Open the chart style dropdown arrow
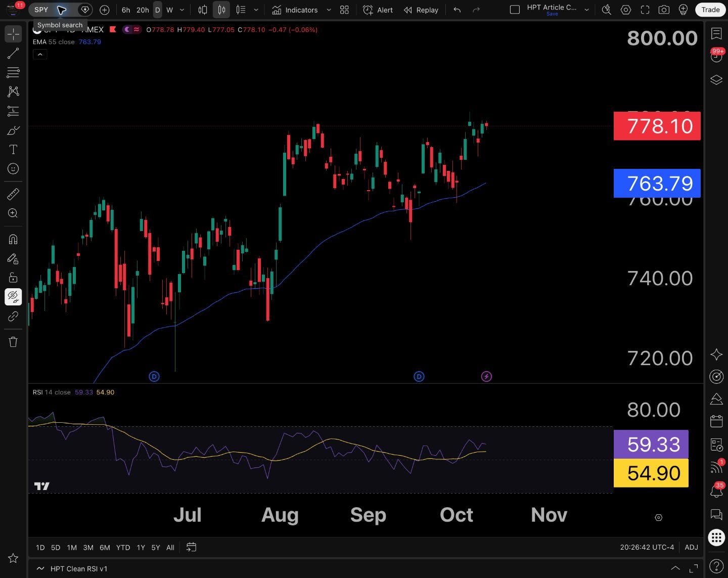 pos(256,10)
